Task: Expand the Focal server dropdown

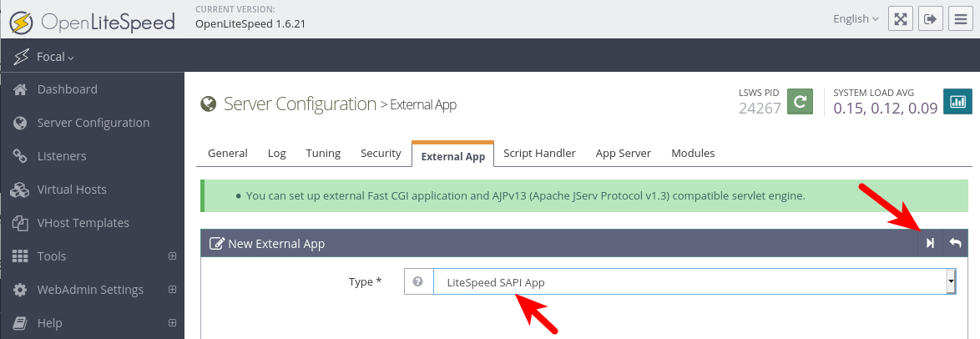Action: tap(55, 57)
